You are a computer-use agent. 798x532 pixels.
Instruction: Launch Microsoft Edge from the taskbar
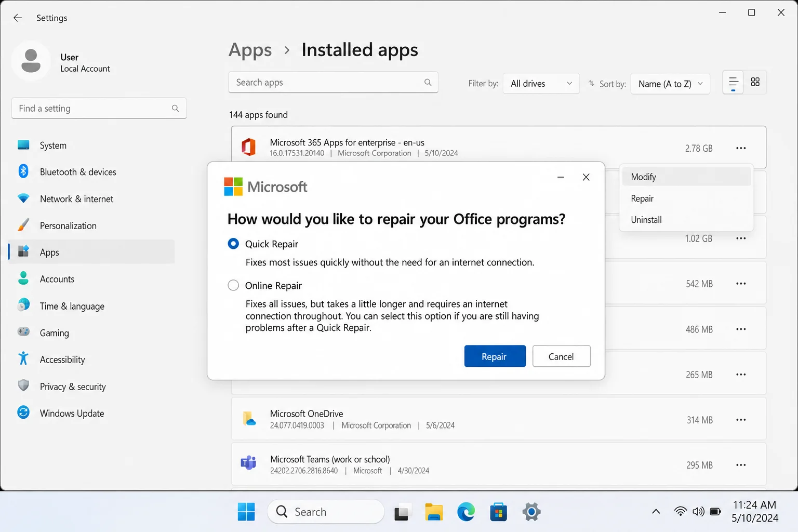click(x=466, y=512)
